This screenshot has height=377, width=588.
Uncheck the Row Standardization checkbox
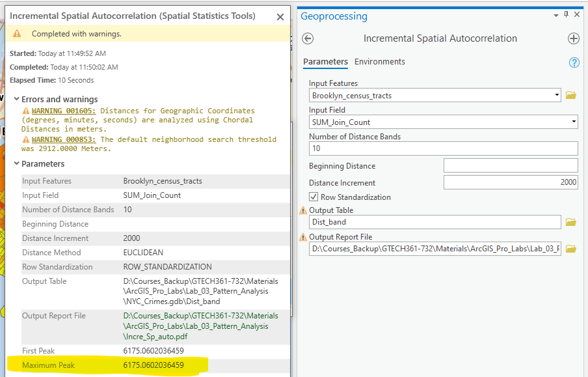(314, 197)
